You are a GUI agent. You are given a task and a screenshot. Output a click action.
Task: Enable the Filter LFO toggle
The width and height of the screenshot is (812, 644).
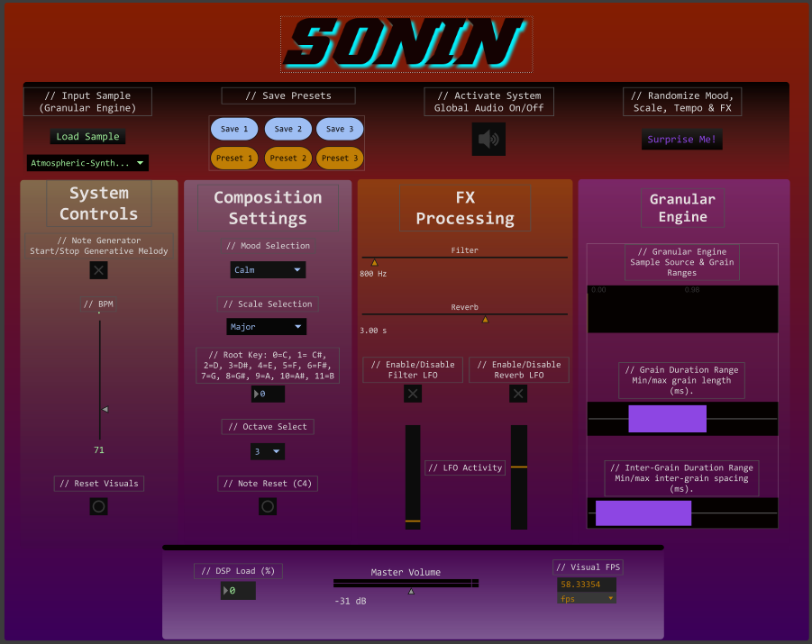click(x=413, y=394)
